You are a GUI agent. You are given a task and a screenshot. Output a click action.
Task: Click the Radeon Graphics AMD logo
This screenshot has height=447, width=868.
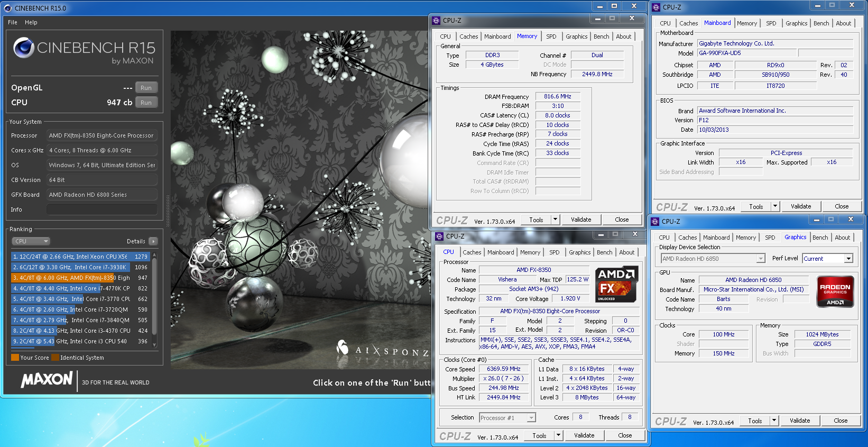pos(835,291)
